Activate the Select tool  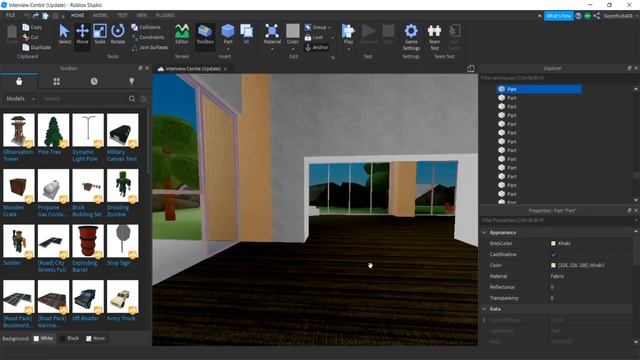click(x=64, y=34)
